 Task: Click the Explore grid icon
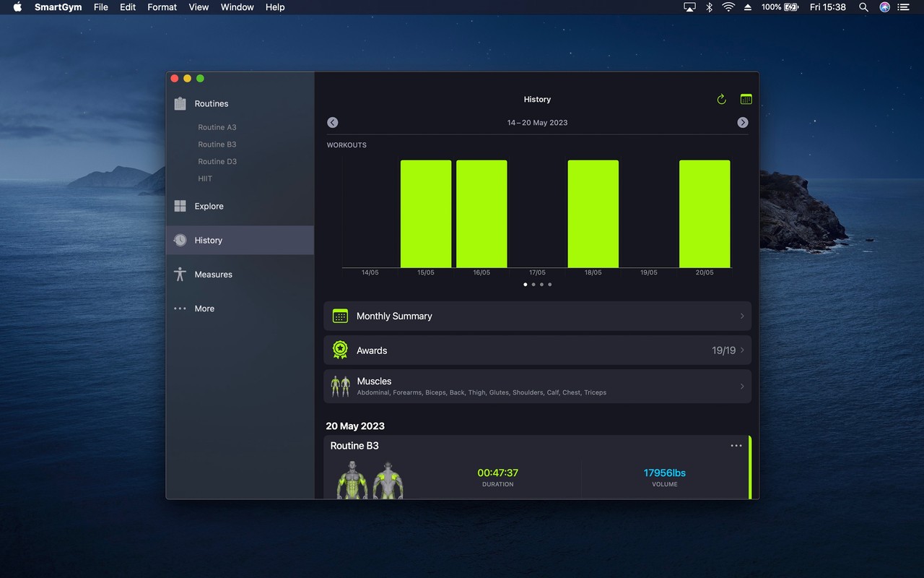click(x=180, y=206)
